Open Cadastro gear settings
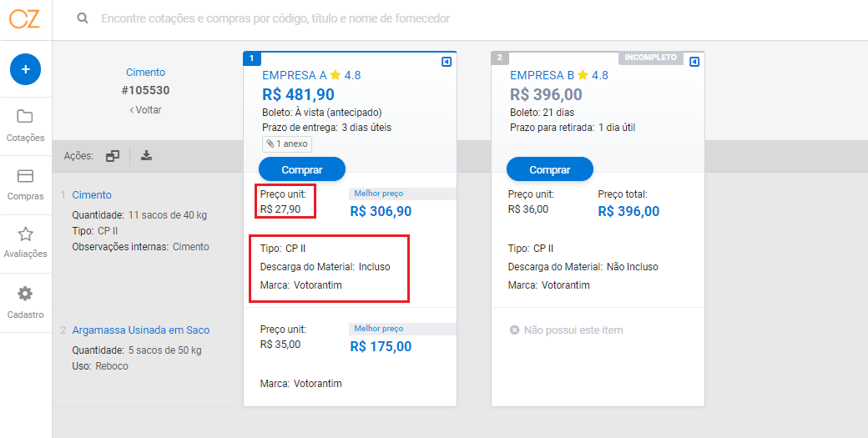The height and width of the screenshot is (438, 868). (x=25, y=303)
